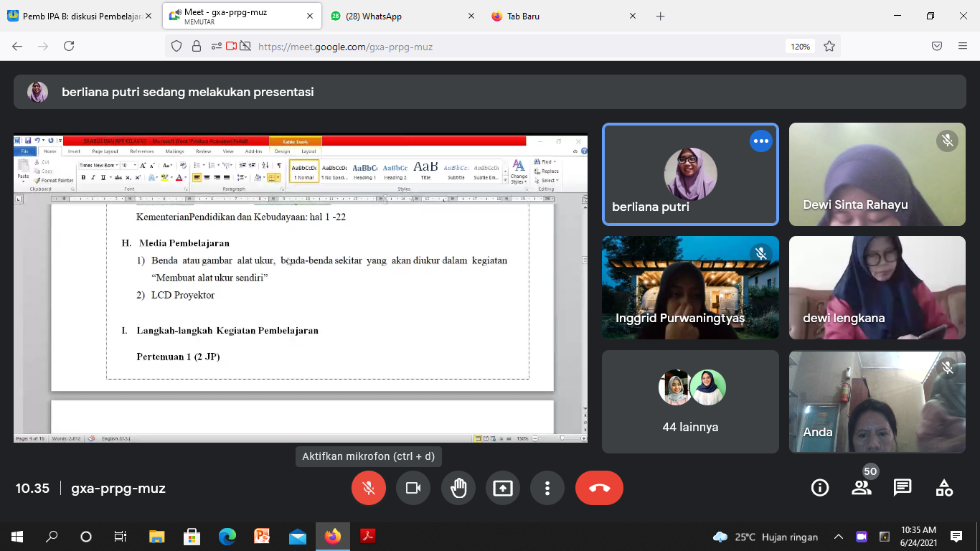980x551 pixels.
Task: Open PowerPoint from the Windows taskbar
Action: point(262,537)
